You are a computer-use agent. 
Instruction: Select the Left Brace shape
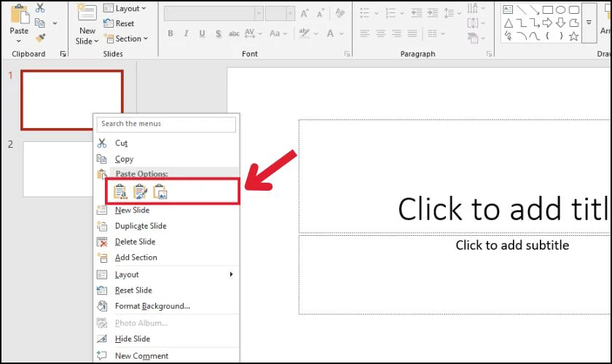[548, 36]
